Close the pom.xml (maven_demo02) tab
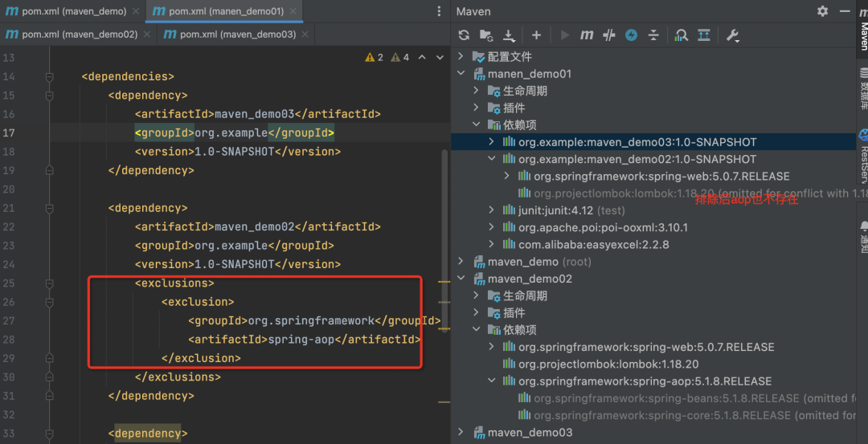Image resolution: width=868 pixels, height=444 pixels. (x=147, y=35)
